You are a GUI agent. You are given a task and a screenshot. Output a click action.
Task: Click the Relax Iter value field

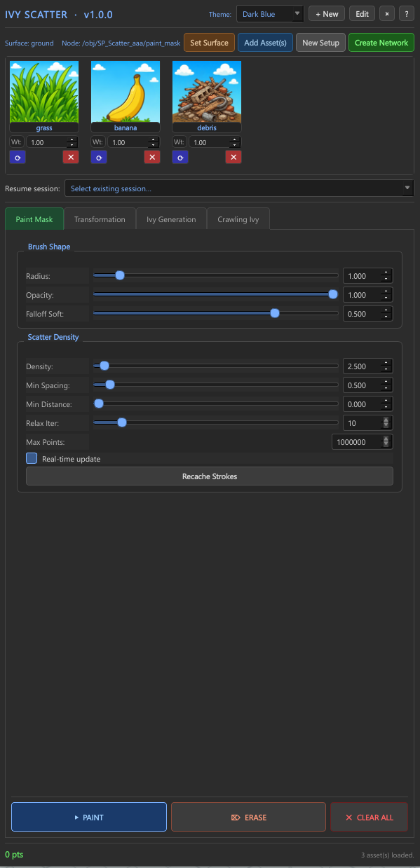pyautogui.click(x=368, y=423)
